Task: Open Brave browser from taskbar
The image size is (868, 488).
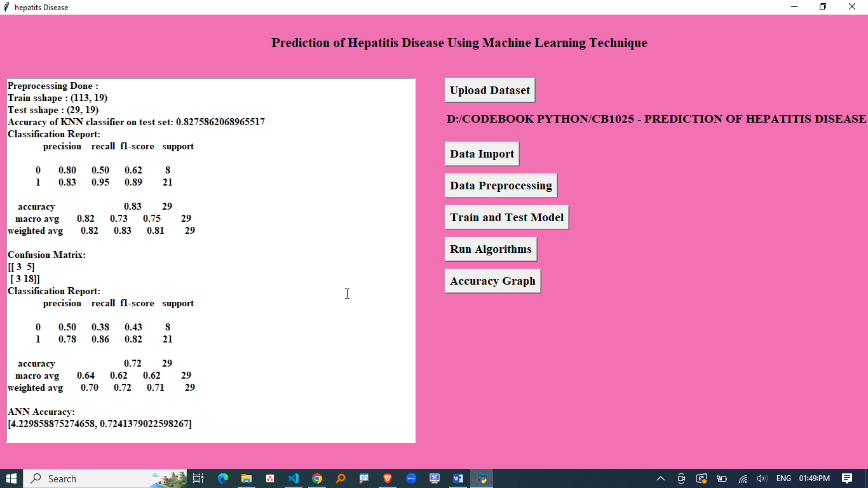Action: point(388,478)
